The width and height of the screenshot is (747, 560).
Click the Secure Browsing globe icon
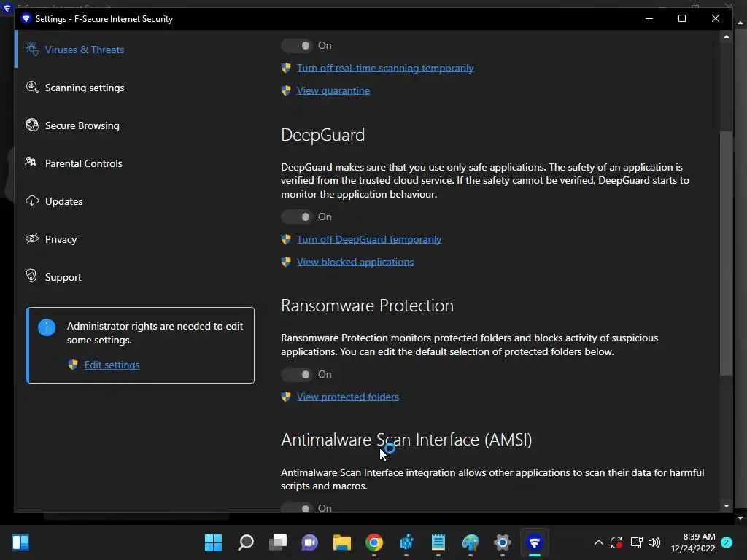pyautogui.click(x=32, y=125)
